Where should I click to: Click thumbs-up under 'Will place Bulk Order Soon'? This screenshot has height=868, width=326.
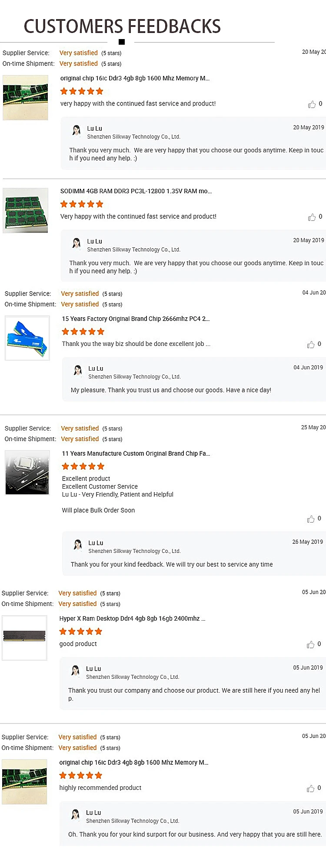pos(311,519)
